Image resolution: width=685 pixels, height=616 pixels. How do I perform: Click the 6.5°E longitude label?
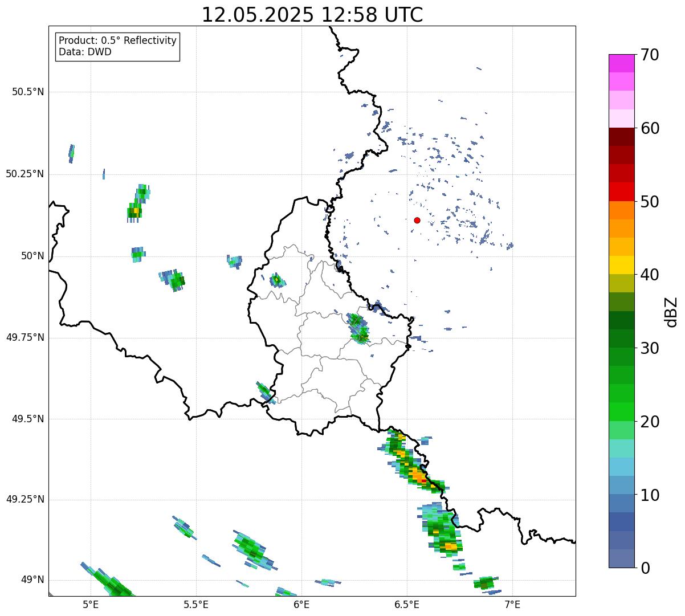407,605
